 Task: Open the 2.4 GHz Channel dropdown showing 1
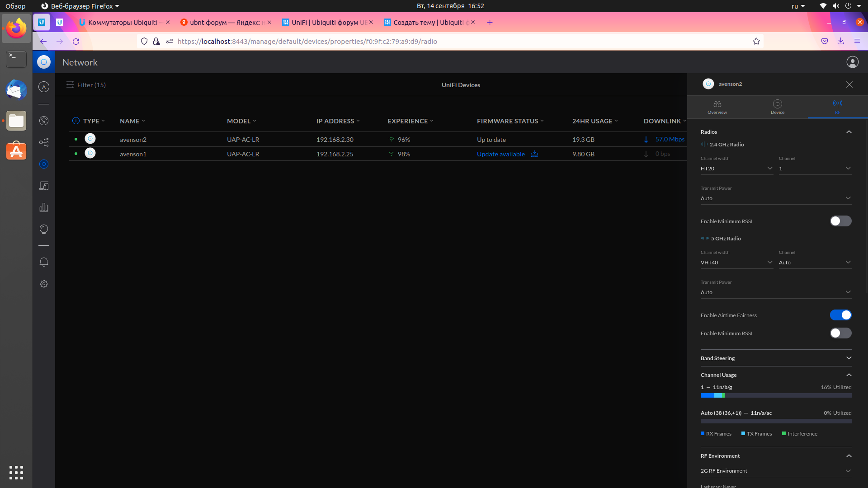point(815,169)
